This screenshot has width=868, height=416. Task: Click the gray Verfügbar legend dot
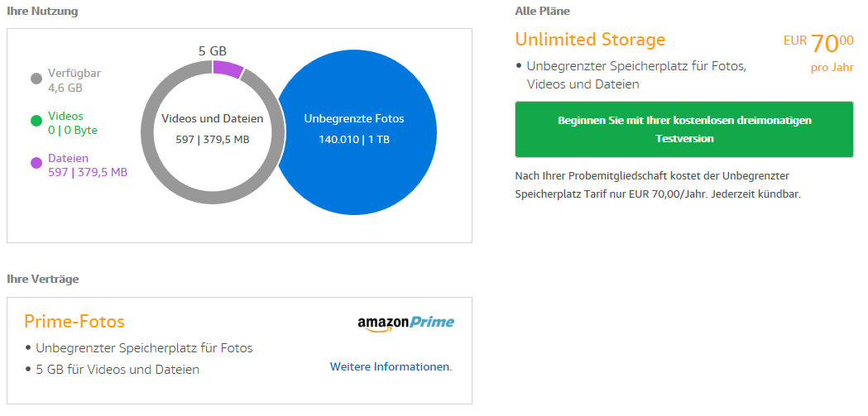click(x=36, y=79)
